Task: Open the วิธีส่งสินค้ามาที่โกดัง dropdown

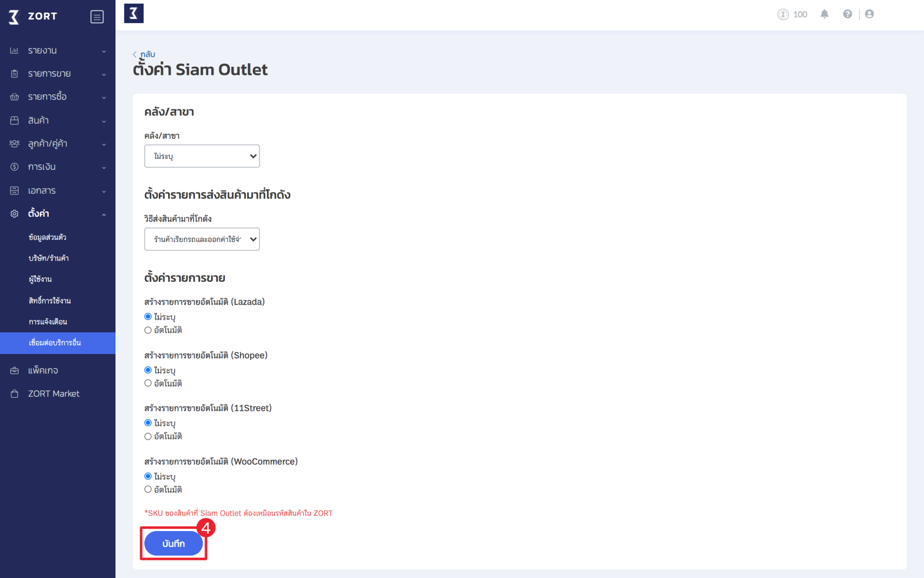Action: [x=202, y=239]
